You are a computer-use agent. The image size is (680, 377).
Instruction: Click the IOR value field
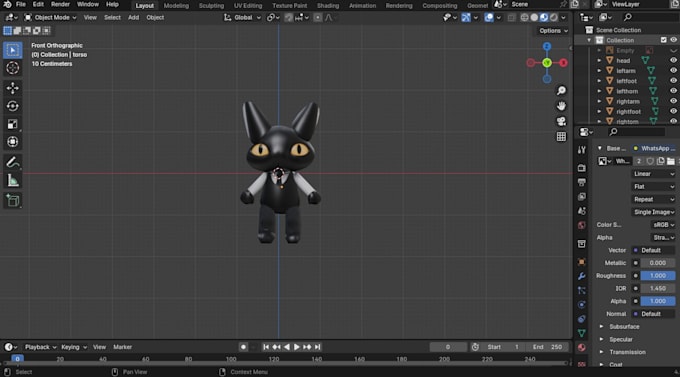click(658, 288)
